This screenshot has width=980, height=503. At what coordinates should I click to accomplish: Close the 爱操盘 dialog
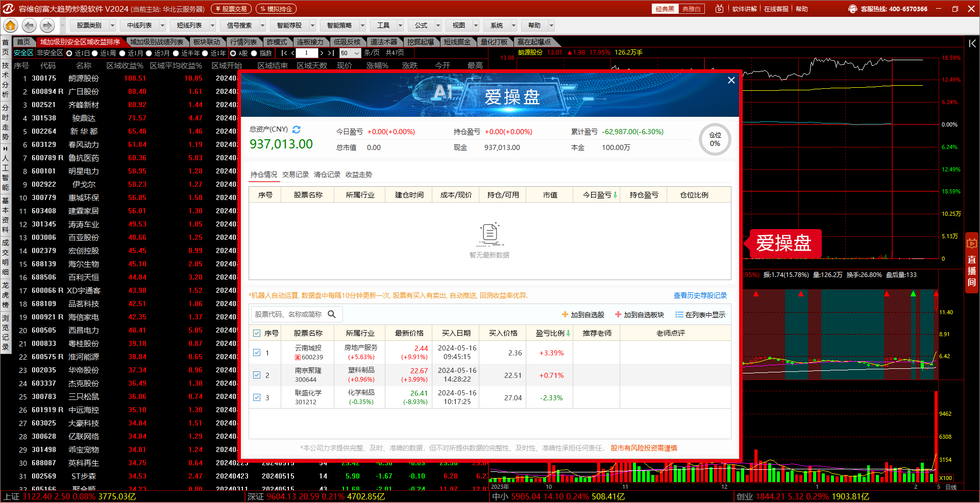pos(731,80)
